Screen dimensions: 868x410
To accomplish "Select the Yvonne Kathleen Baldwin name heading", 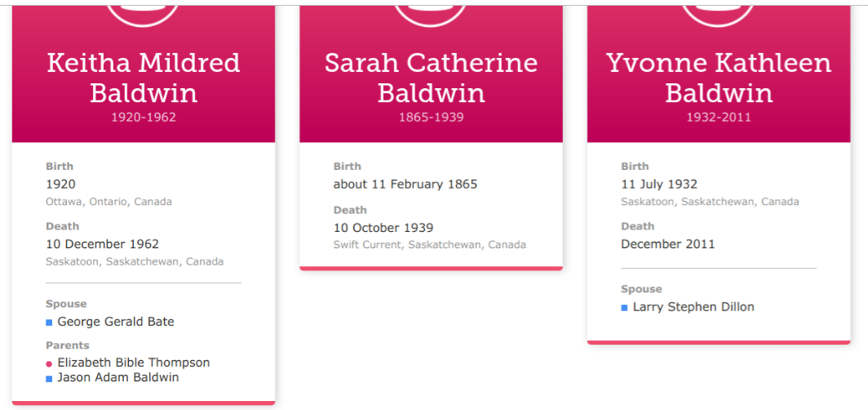I will [x=719, y=78].
